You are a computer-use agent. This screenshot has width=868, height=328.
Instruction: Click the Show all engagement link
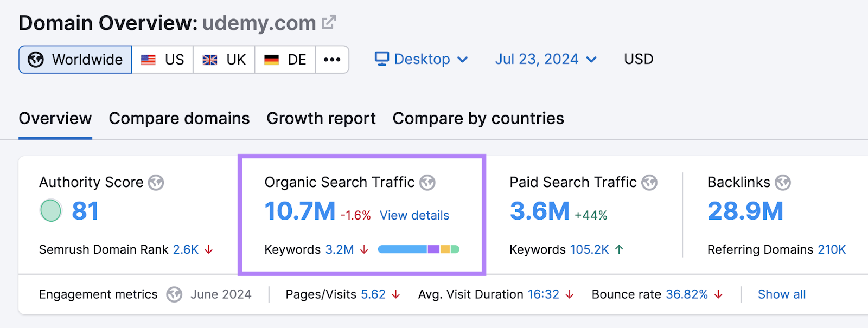pyautogui.click(x=782, y=294)
